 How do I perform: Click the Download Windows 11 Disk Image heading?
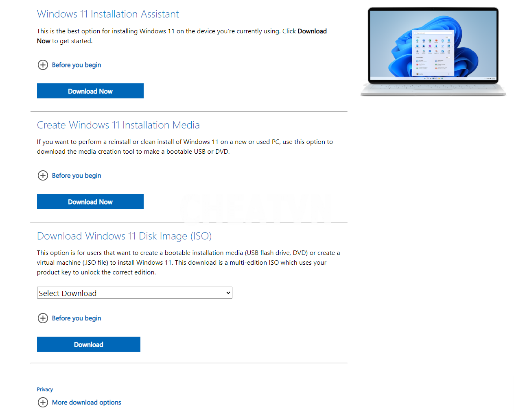(124, 236)
